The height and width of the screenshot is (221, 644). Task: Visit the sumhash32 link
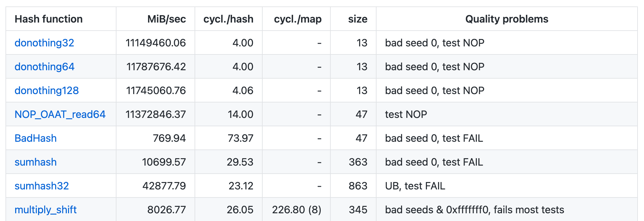click(42, 186)
